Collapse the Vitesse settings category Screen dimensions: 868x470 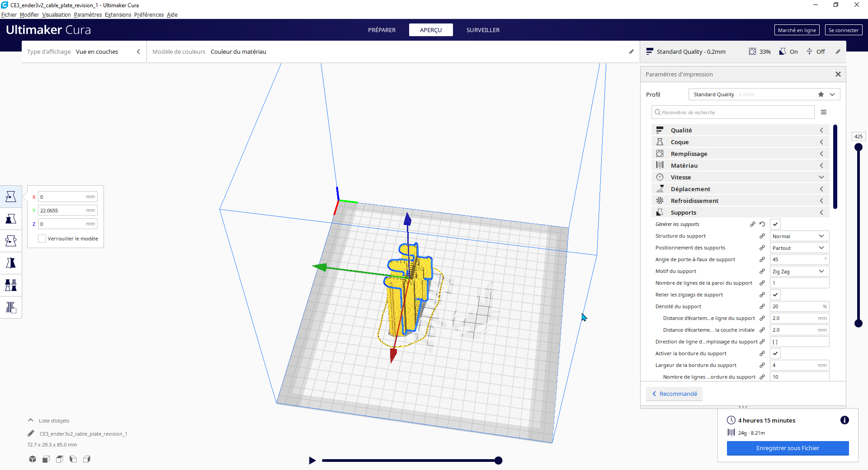point(741,177)
